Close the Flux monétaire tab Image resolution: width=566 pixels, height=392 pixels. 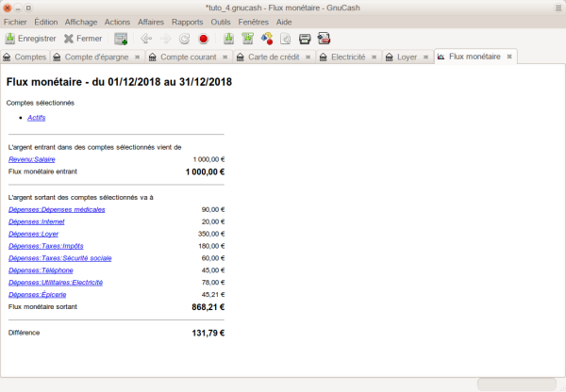[510, 57]
